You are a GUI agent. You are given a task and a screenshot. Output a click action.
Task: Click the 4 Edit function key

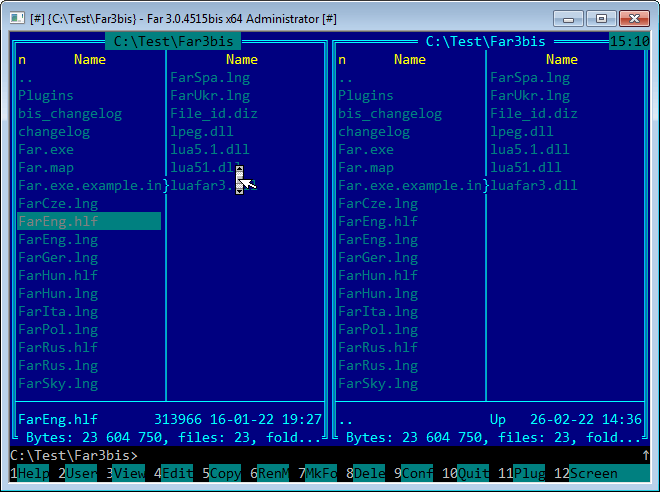pyautogui.click(x=173, y=473)
